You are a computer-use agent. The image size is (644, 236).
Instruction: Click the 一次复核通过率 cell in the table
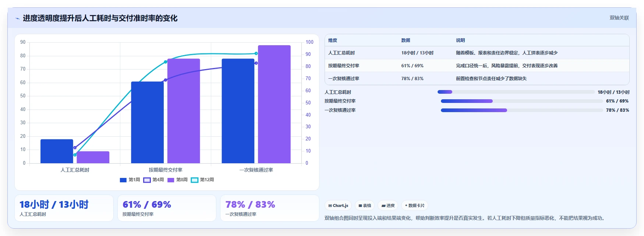point(344,79)
